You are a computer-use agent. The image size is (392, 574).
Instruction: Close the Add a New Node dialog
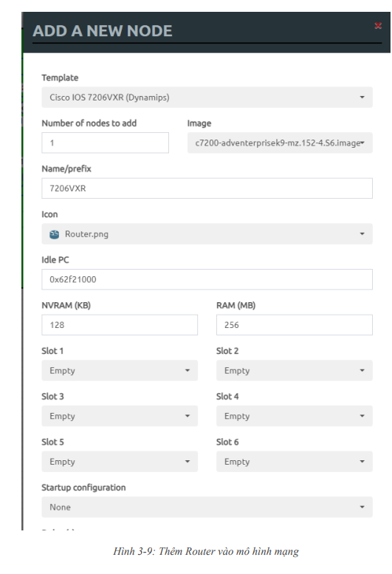pos(378,26)
